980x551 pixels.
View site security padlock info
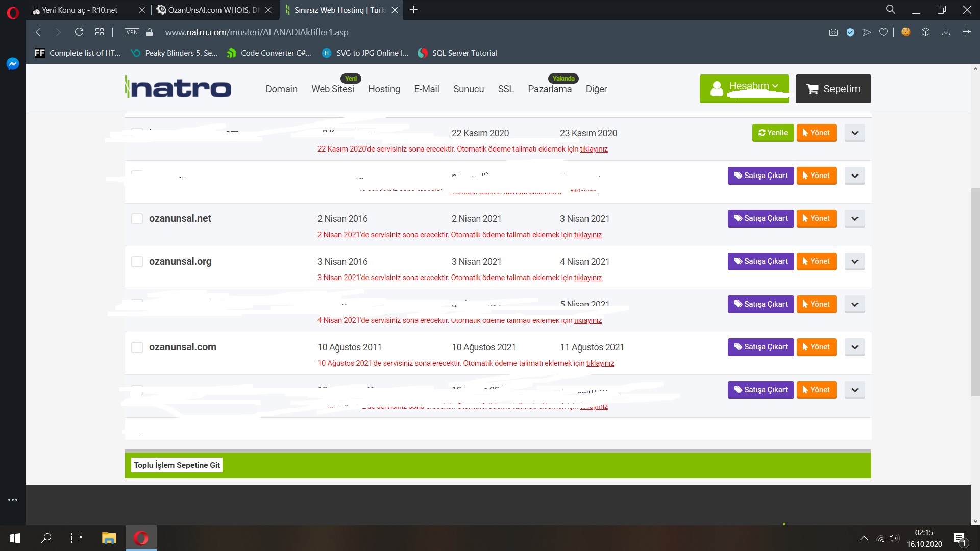click(x=150, y=32)
